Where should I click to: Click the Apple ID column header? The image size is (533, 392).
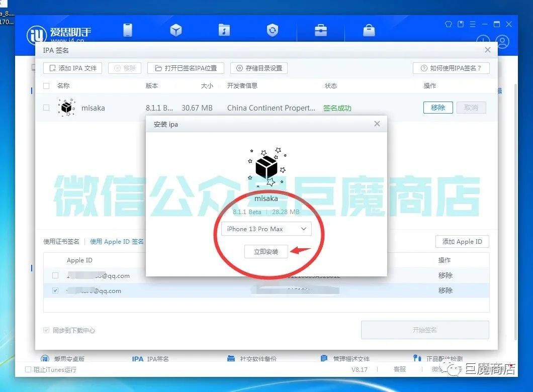79,260
